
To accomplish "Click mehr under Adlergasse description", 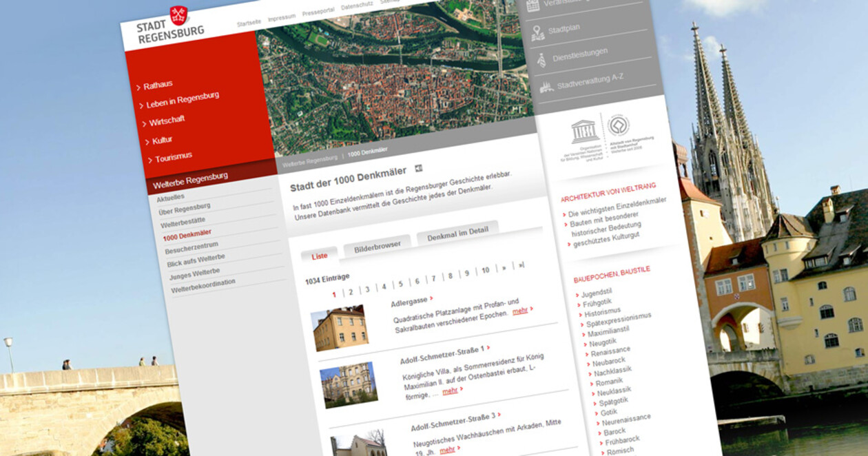I will 520,311.
